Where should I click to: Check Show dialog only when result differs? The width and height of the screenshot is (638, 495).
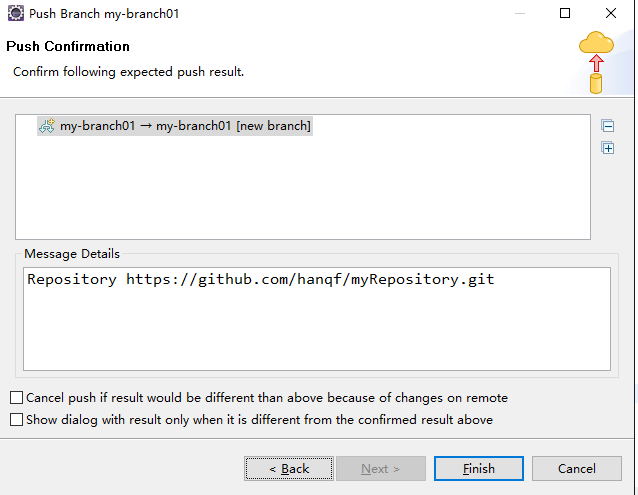[x=16, y=419]
